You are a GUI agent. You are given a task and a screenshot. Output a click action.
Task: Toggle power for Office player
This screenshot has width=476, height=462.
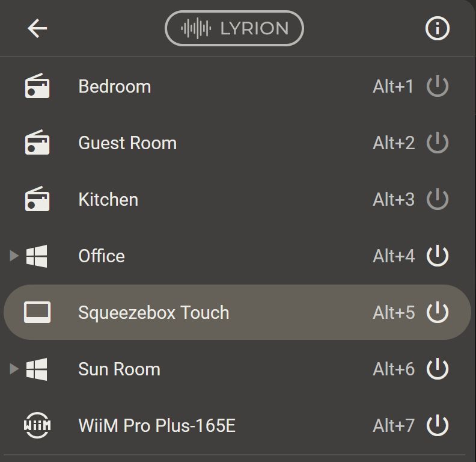[437, 256]
